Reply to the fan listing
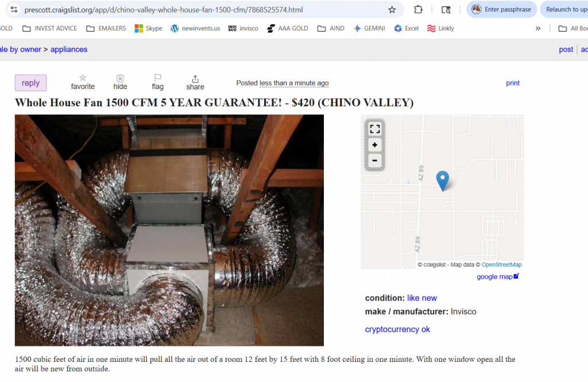 (31, 83)
